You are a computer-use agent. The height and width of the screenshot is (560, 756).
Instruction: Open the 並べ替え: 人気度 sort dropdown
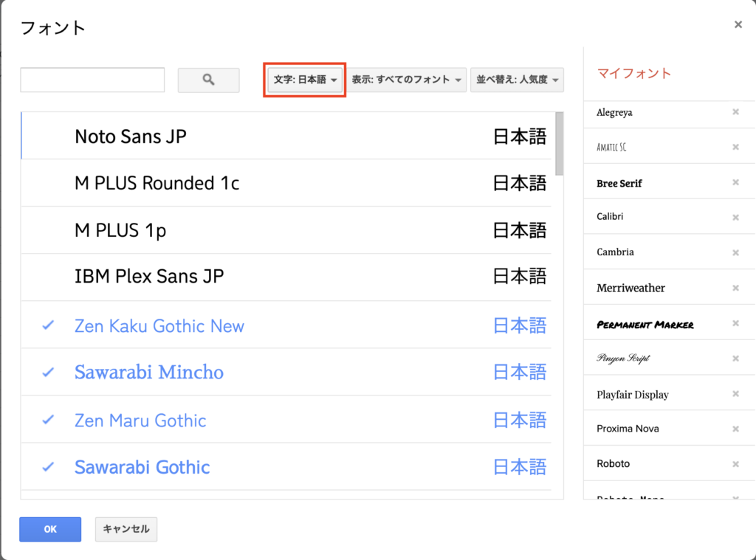pos(517,80)
